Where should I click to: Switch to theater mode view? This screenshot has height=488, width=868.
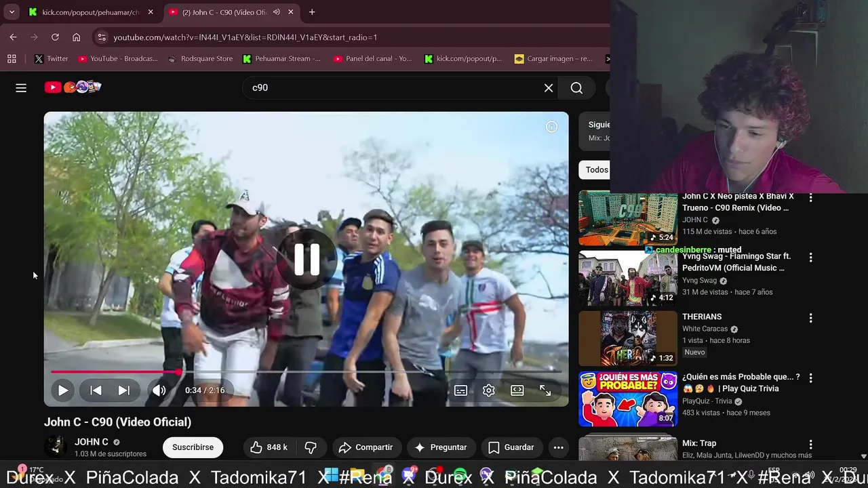pyautogui.click(x=517, y=390)
